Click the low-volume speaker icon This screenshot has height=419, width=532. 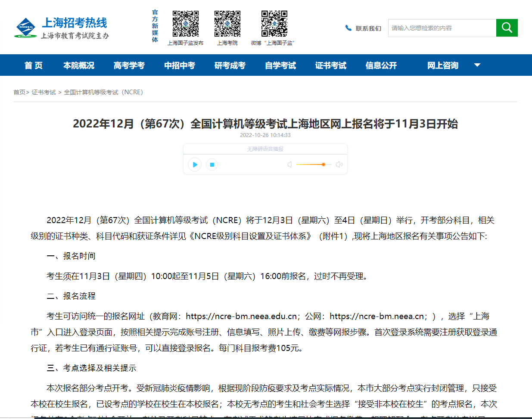point(289,164)
